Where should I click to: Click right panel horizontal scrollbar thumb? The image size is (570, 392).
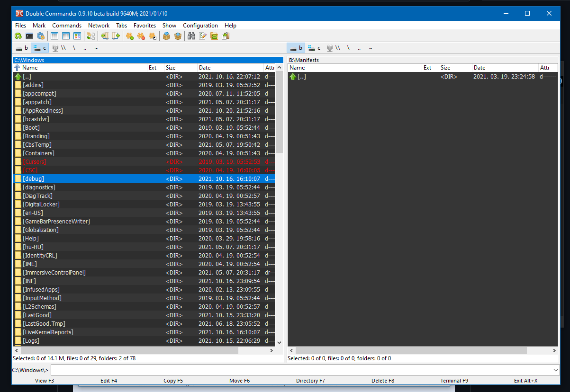411,351
